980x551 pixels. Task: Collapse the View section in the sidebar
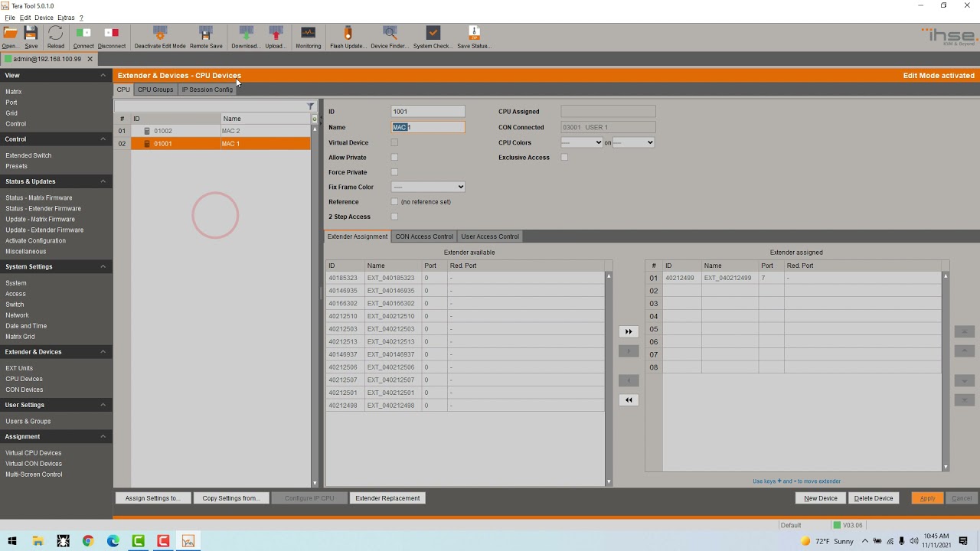tap(103, 75)
